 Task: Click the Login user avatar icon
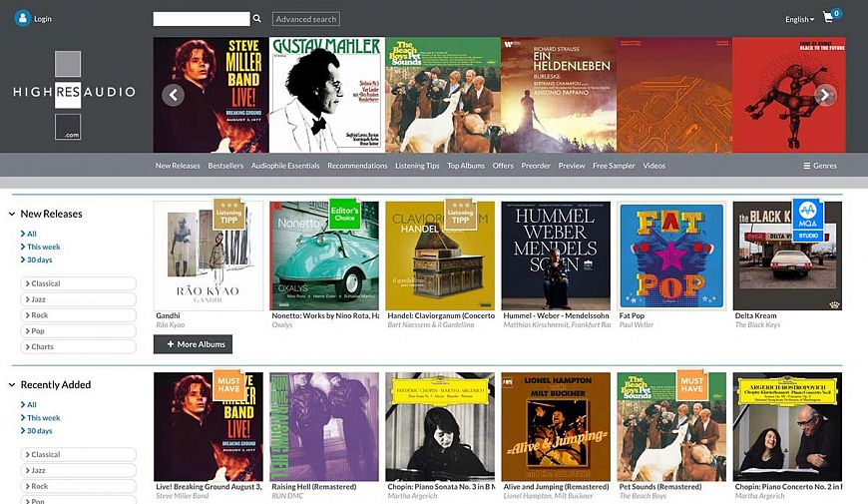23,18
